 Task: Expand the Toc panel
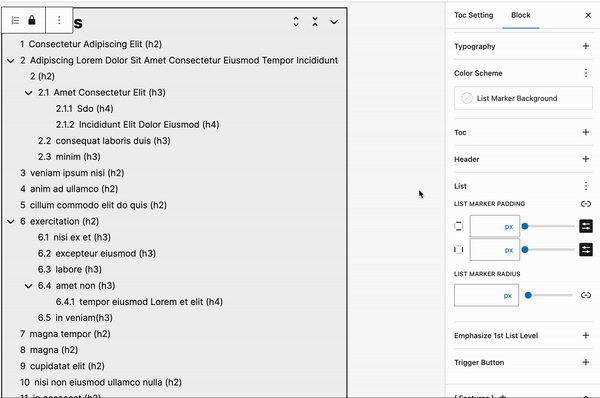click(x=585, y=132)
